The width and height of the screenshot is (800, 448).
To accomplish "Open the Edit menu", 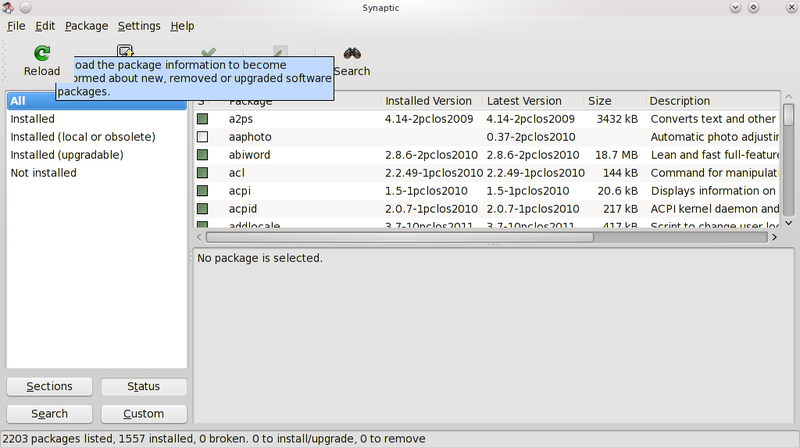I will tap(45, 26).
